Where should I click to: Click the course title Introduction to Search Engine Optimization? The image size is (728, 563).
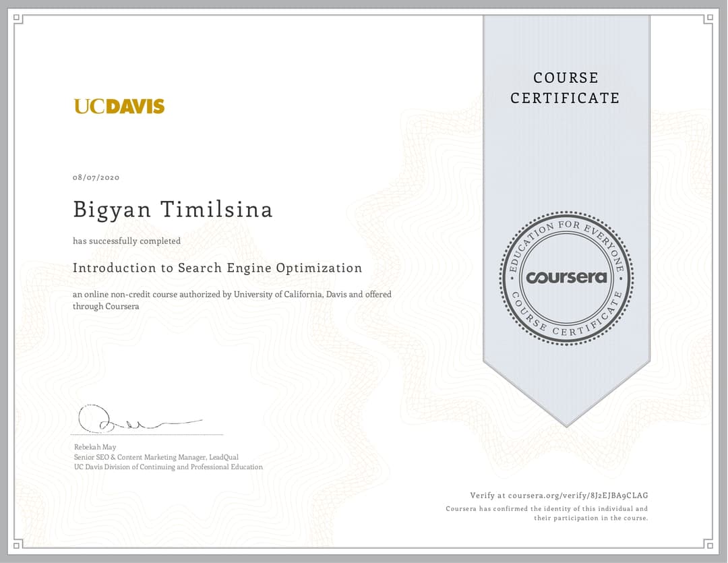[x=217, y=268]
